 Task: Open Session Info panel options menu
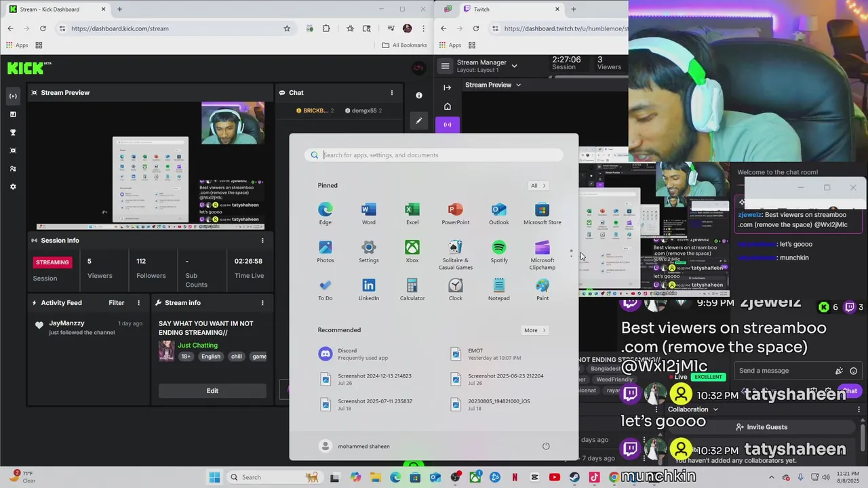(x=262, y=241)
